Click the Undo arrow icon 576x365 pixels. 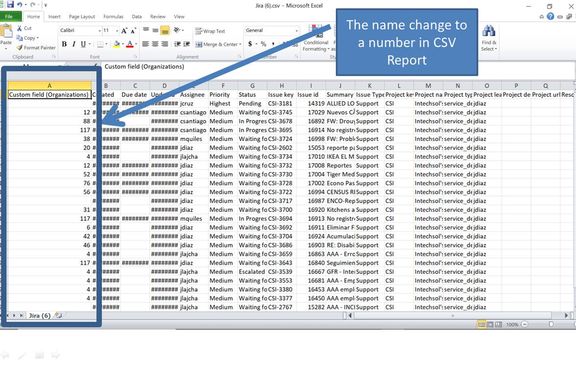click(x=20, y=5)
